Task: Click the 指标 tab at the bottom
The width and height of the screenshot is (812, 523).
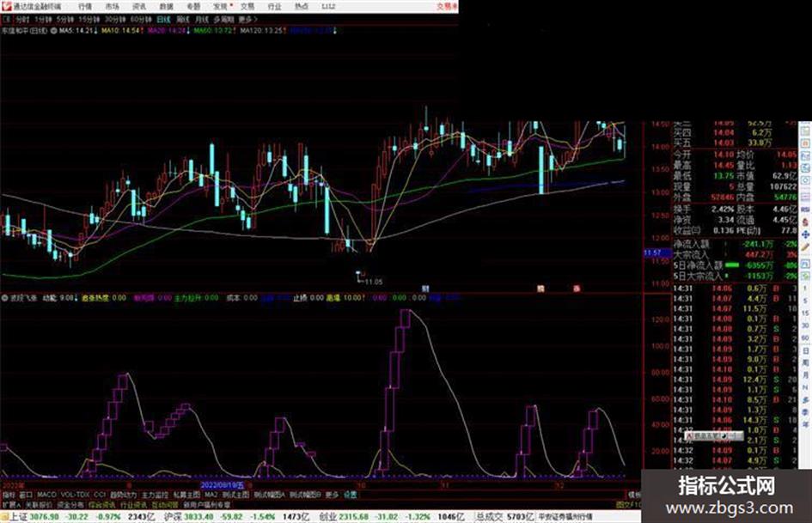Action: pyautogui.click(x=9, y=495)
